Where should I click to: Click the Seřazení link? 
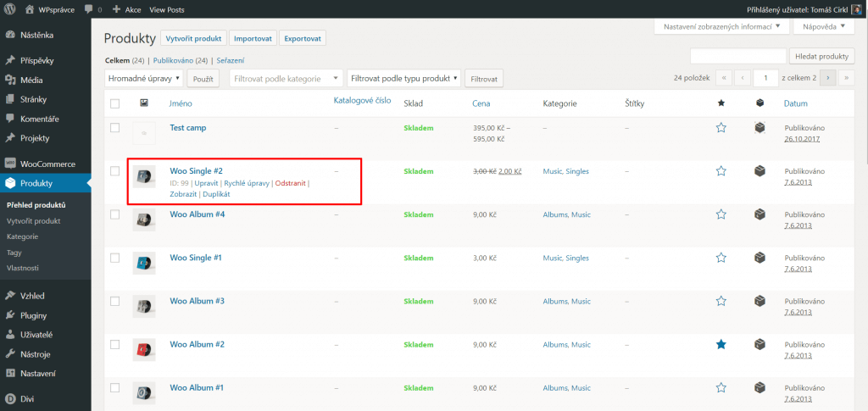pos(231,60)
